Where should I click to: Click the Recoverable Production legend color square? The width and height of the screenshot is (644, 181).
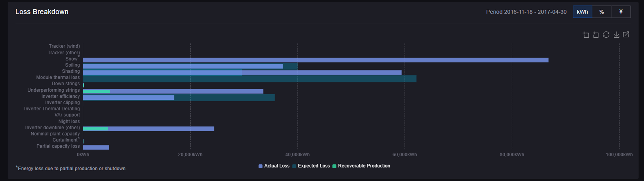point(334,166)
